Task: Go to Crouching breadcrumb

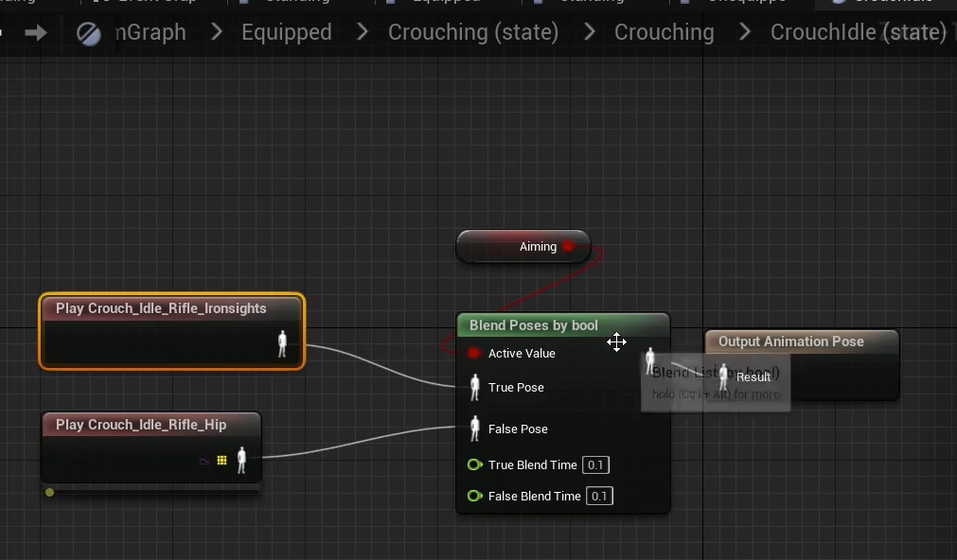Action: 665,32
